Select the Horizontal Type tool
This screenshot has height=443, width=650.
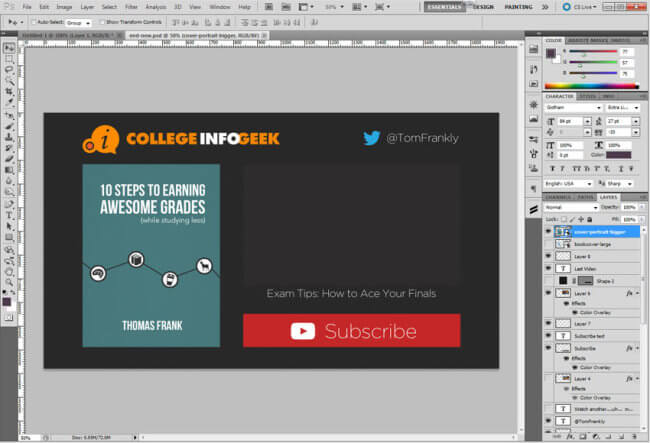click(9, 215)
